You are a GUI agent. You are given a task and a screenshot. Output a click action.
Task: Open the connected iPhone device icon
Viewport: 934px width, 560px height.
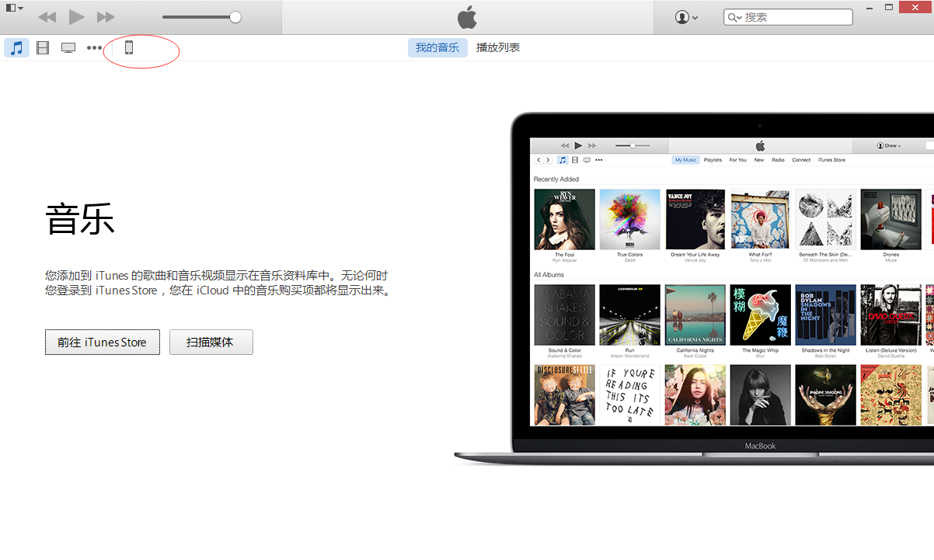[x=129, y=47]
